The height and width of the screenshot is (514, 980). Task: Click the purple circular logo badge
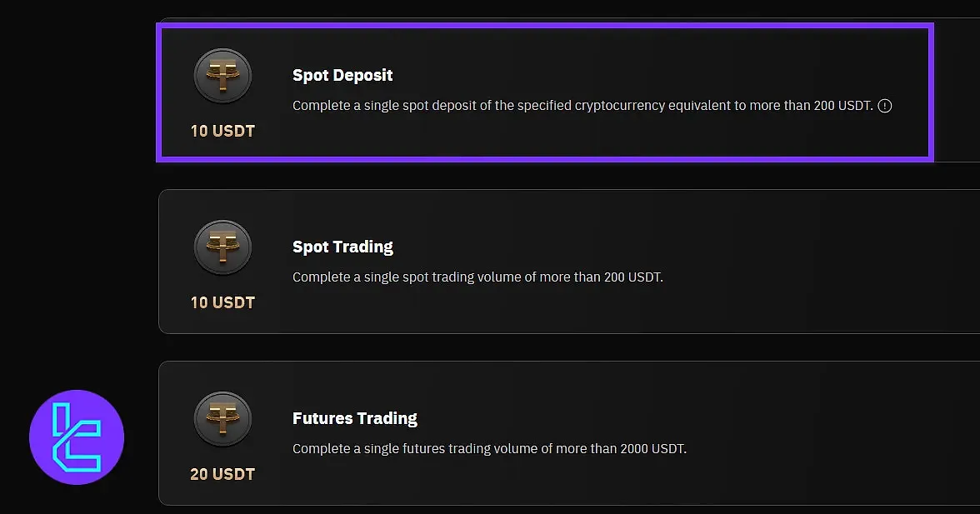click(77, 437)
